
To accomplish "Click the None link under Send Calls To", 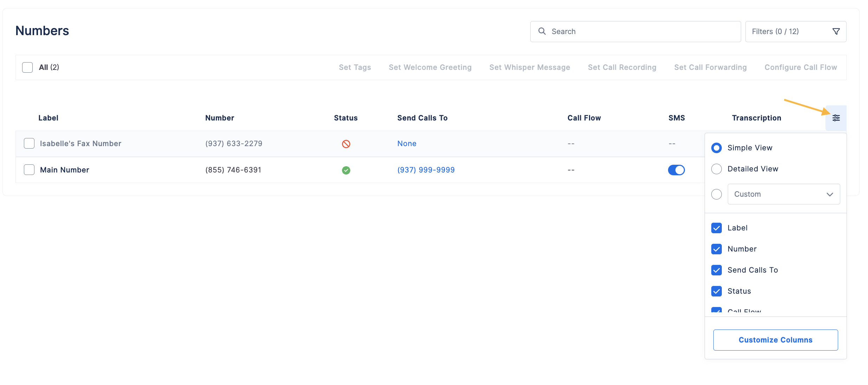I will tap(407, 144).
